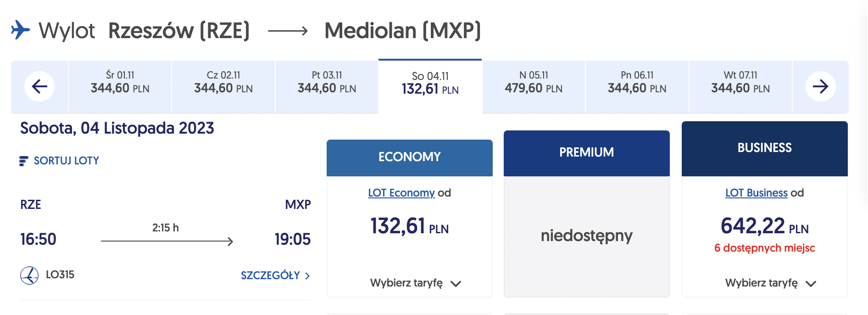Screen dimensions: 868x315
Task: Click the Economy column header
Action: [x=409, y=158]
